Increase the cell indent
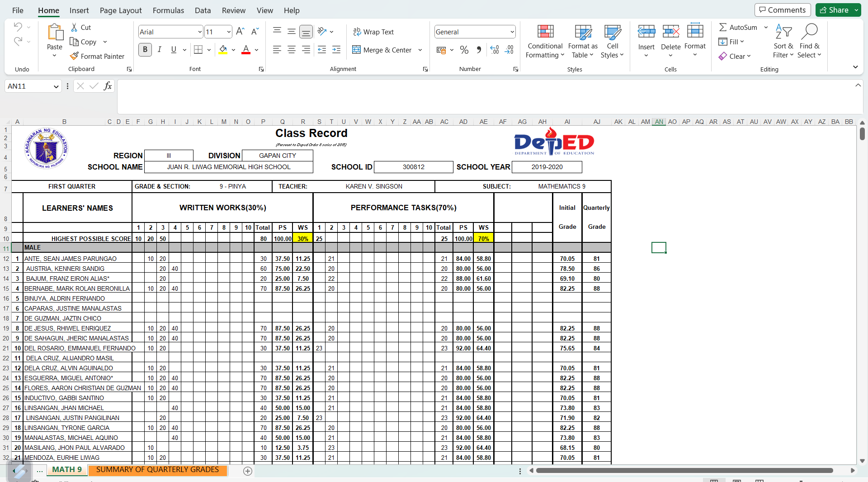Image resolution: width=868 pixels, height=482 pixels. coord(336,50)
